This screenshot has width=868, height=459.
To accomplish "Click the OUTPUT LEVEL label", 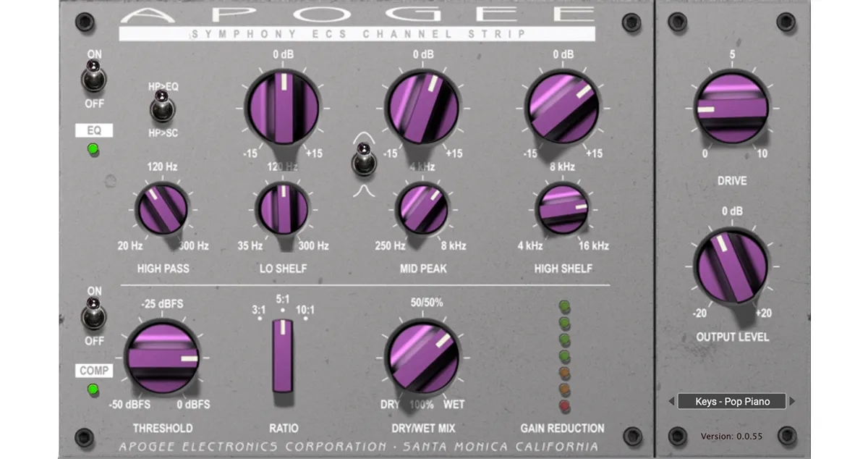I will [733, 337].
